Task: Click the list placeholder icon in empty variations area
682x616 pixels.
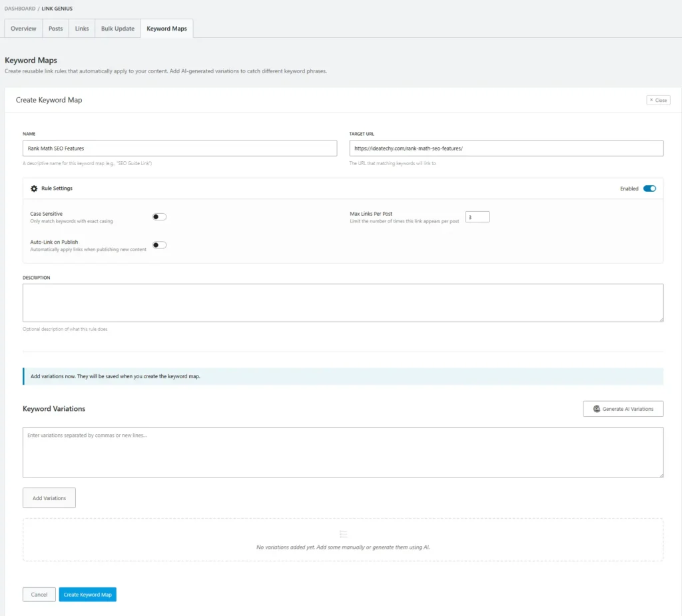Action: coord(343,533)
